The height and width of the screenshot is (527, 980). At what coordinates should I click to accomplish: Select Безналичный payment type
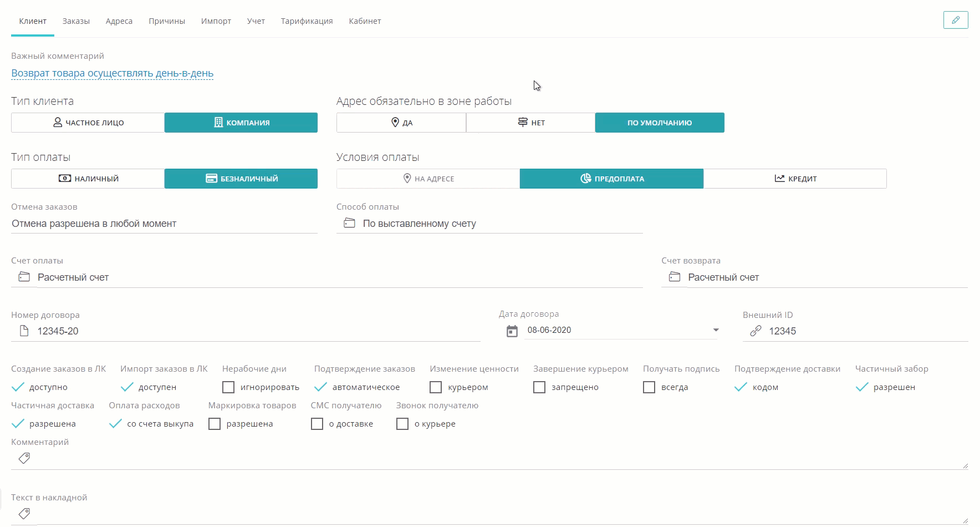pyautogui.click(x=241, y=179)
